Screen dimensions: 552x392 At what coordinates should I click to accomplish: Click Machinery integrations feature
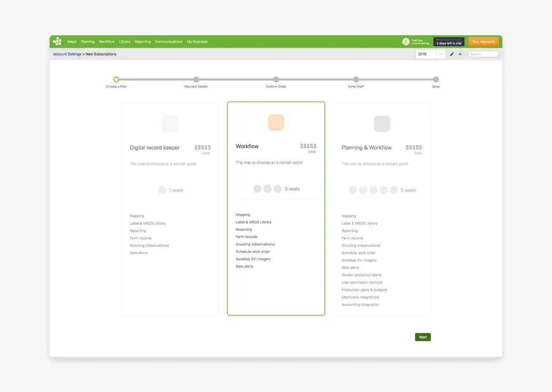[361, 297]
